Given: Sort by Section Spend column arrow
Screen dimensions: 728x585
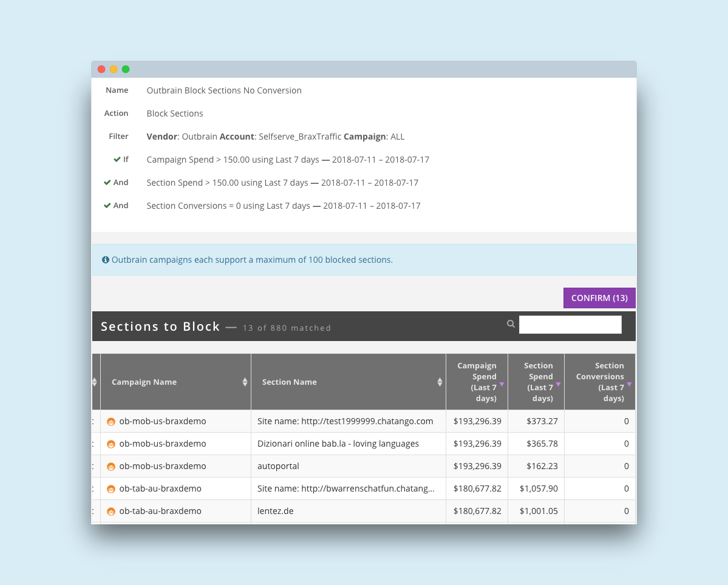Looking at the screenshot, I should pyautogui.click(x=558, y=384).
